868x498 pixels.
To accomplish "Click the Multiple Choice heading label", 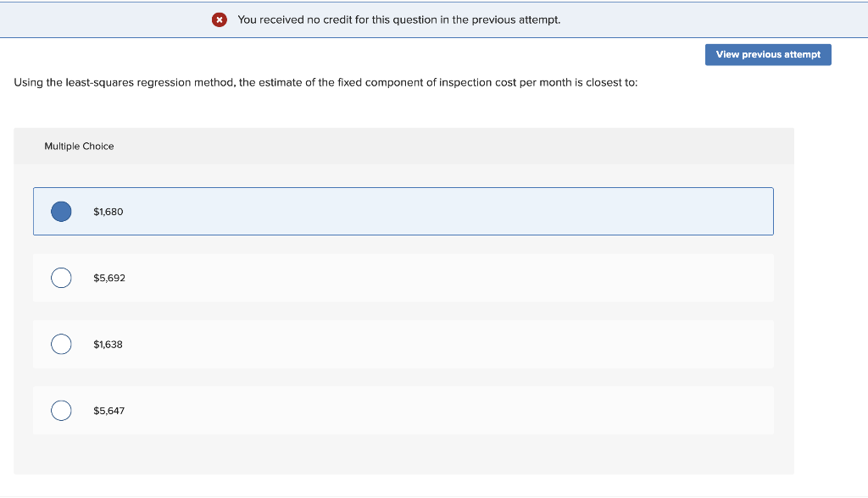I will (x=79, y=147).
